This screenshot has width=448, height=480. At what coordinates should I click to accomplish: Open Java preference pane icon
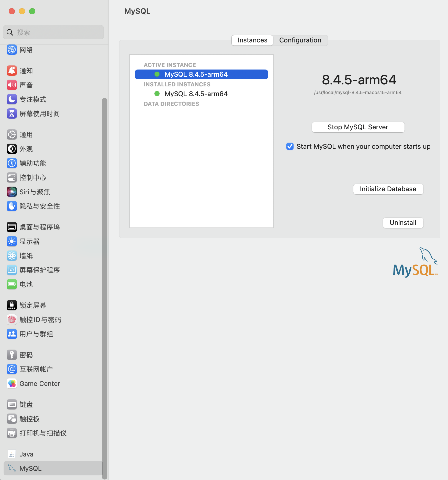tap(12, 454)
